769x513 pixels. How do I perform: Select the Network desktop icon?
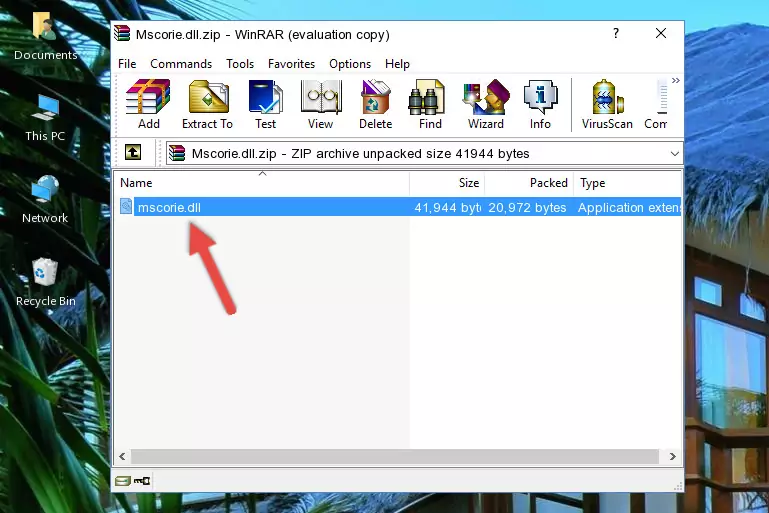point(45,200)
